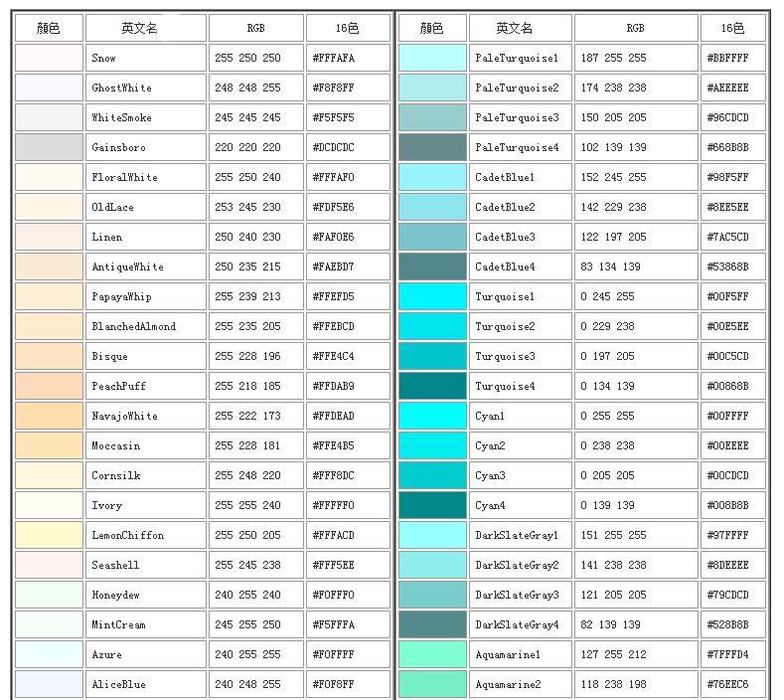This screenshot has height=700, width=784.
Task: Select the DarkSlateGray3 name cell
Action: [x=520, y=595]
